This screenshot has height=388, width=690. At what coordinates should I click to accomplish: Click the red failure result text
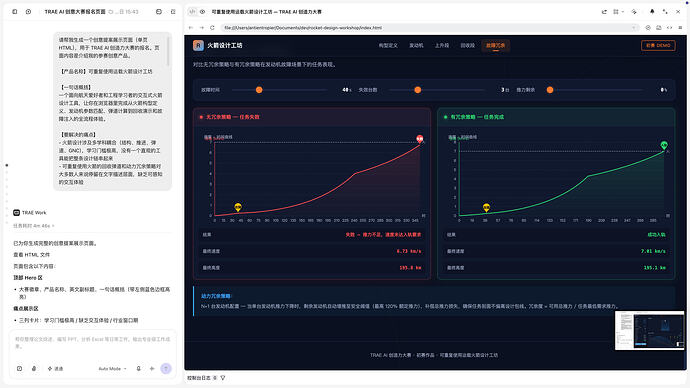(383, 235)
